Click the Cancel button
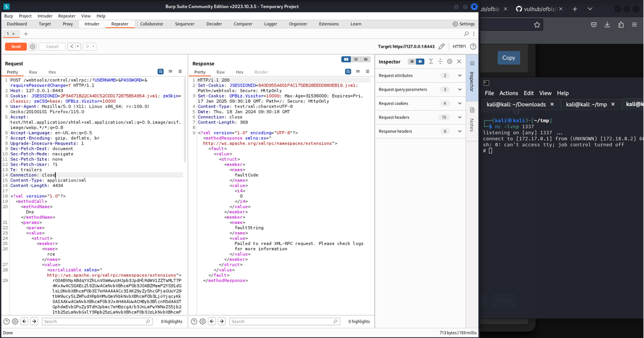 click(52, 47)
